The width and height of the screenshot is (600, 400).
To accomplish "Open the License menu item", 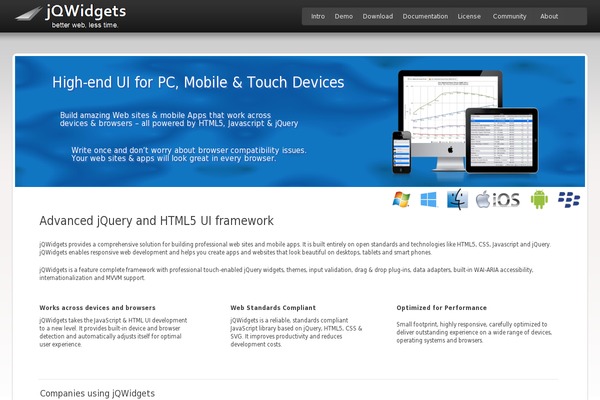I will point(469,16).
